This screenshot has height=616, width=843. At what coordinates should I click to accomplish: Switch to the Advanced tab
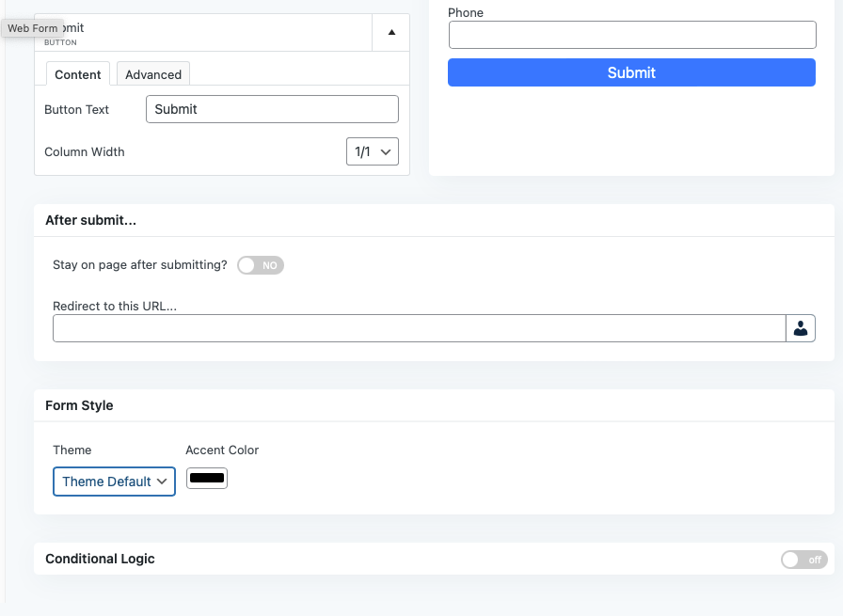(153, 74)
